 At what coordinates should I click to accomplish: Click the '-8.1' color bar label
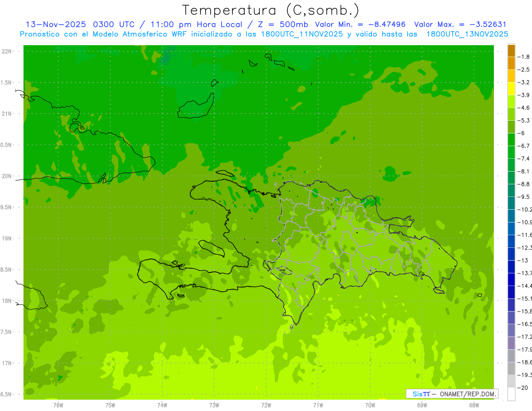tap(524, 171)
